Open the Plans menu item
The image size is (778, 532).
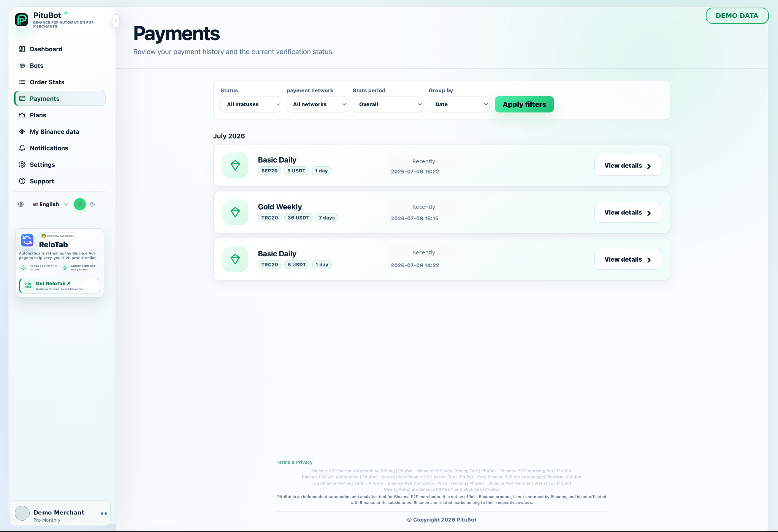[60, 115]
